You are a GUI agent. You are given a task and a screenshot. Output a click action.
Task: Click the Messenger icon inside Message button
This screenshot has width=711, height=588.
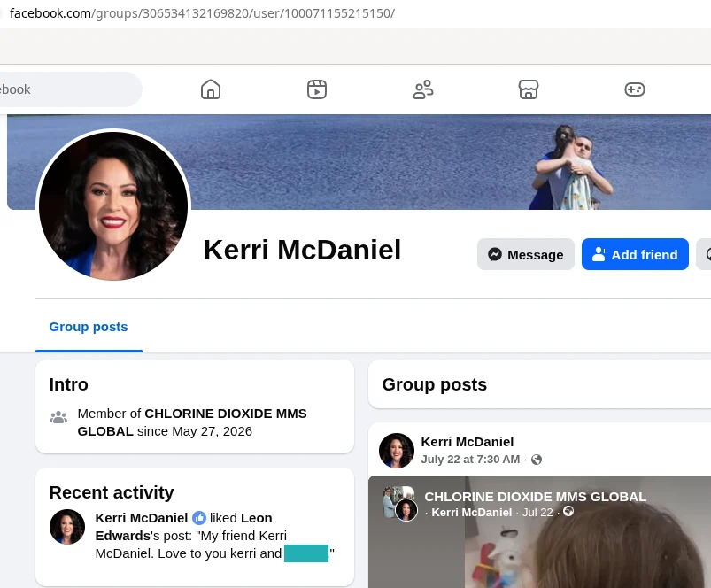coord(495,254)
